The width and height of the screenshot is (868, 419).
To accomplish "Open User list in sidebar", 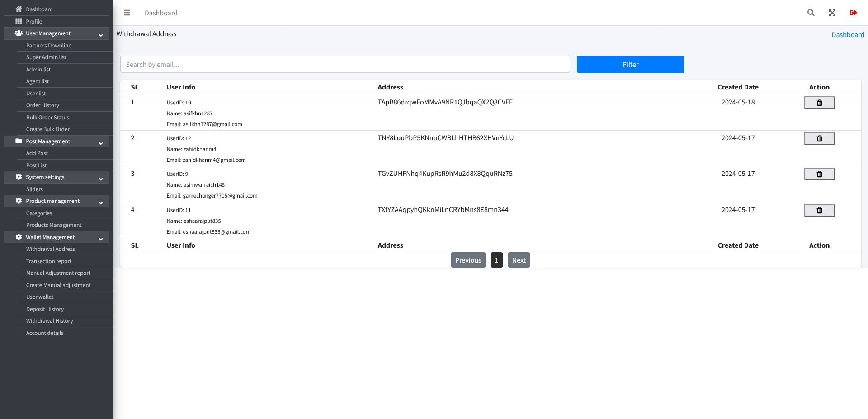I will 36,94.
